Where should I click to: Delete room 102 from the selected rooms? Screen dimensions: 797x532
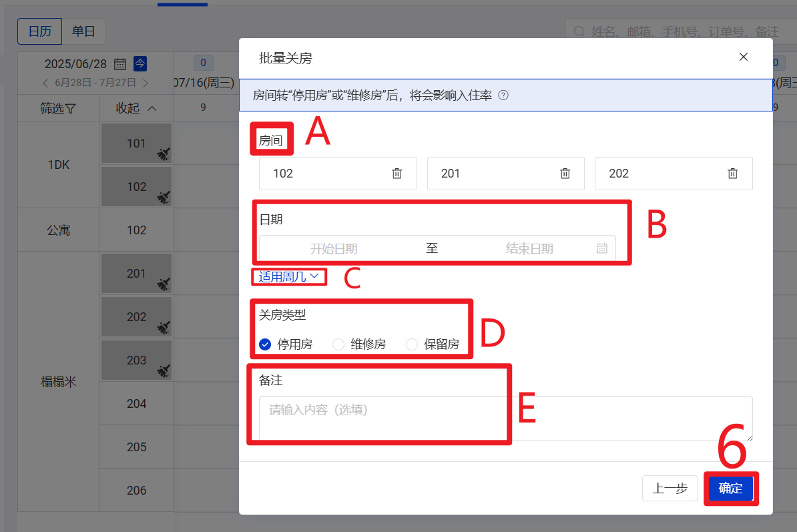[x=396, y=174]
